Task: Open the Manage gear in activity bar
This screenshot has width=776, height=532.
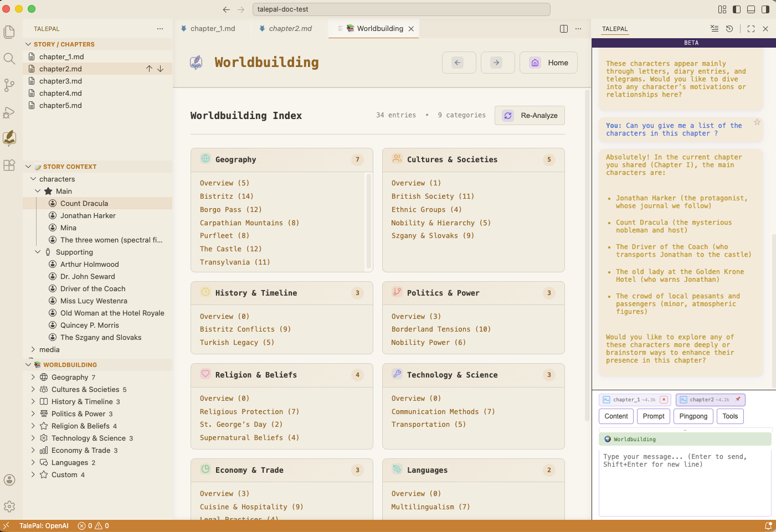Action: (9, 507)
